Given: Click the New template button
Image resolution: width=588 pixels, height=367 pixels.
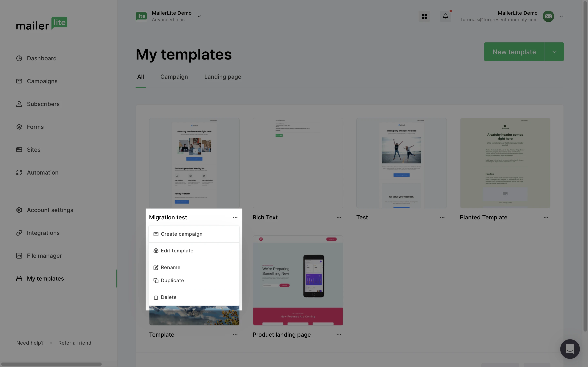Looking at the screenshot, I should click(514, 52).
